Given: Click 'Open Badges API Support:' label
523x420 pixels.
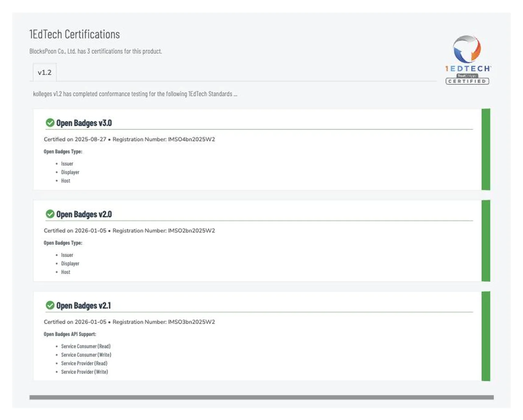Looking at the screenshot, I should 70,334.
